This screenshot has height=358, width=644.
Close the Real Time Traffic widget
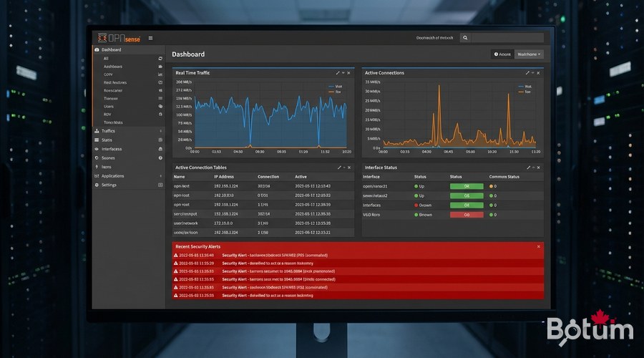pos(348,73)
